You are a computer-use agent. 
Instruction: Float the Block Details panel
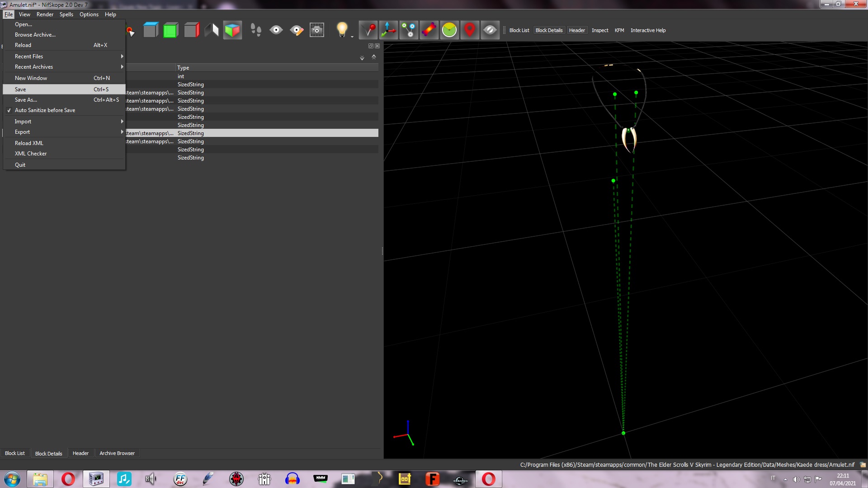371,46
